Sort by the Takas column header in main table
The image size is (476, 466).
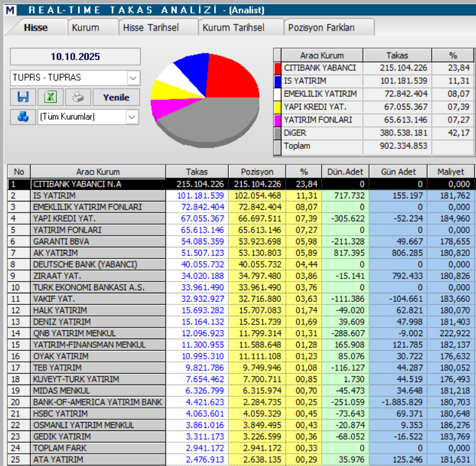197,171
